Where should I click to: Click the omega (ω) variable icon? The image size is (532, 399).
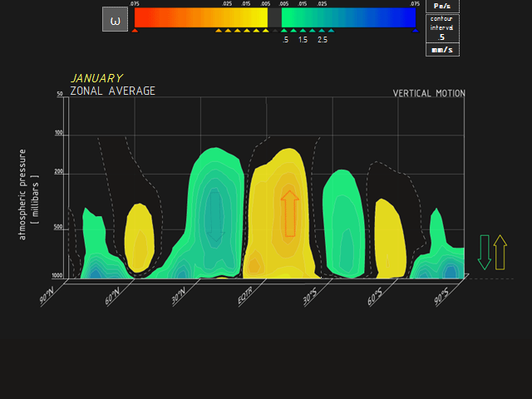click(115, 19)
